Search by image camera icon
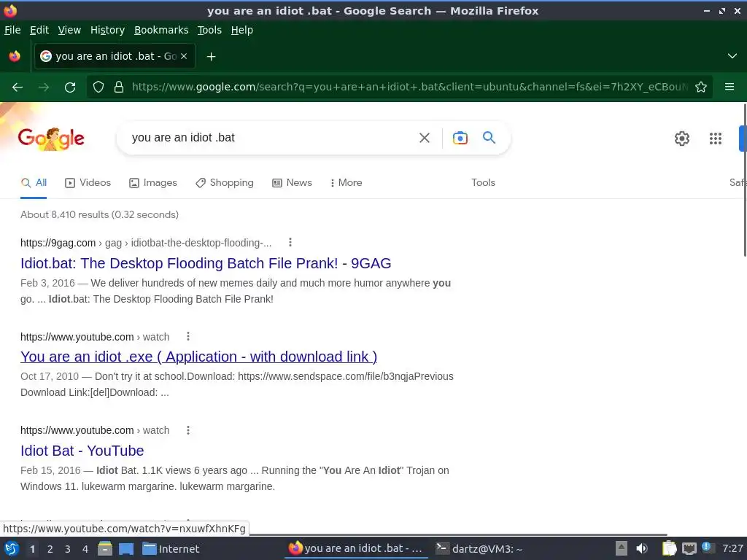 460,138
